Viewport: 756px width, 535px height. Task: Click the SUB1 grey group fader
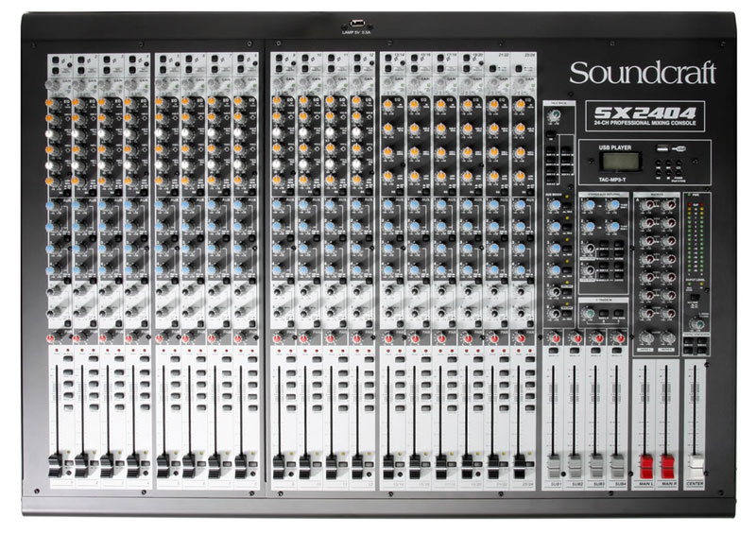(x=554, y=466)
